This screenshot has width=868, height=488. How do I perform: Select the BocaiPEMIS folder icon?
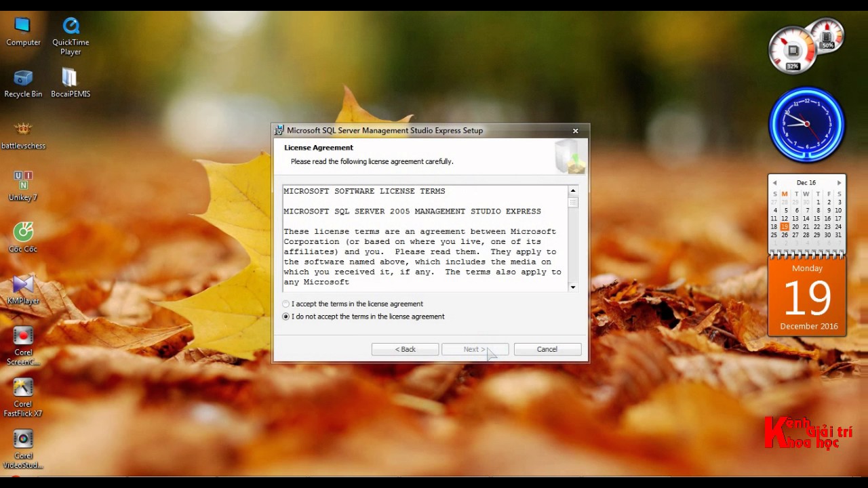71,83
